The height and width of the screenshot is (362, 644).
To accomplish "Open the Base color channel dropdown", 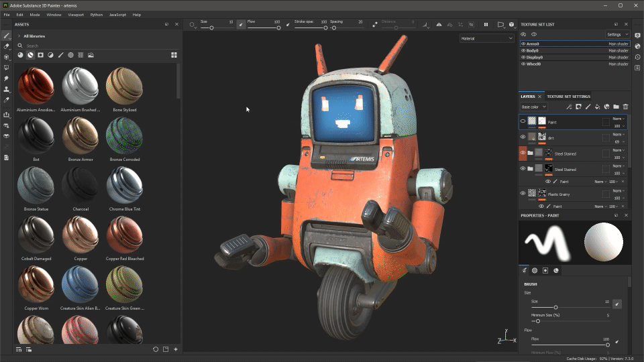I will coord(534,107).
